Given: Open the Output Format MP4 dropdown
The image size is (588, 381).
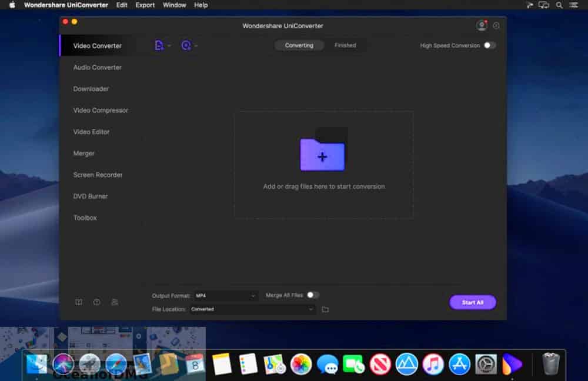Looking at the screenshot, I should (225, 296).
